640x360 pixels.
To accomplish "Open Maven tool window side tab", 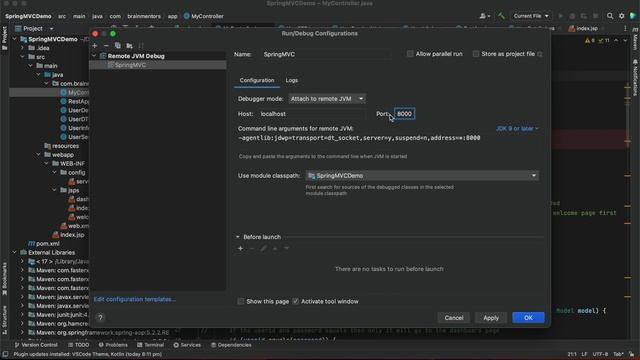I will click(636, 40).
